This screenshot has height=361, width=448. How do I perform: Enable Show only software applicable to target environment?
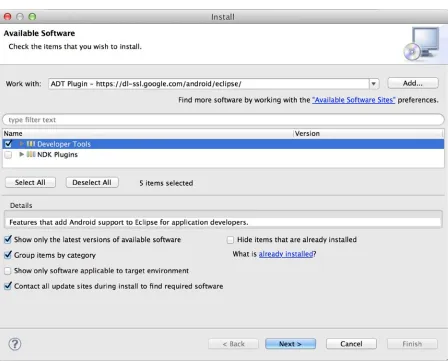tap(8, 271)
